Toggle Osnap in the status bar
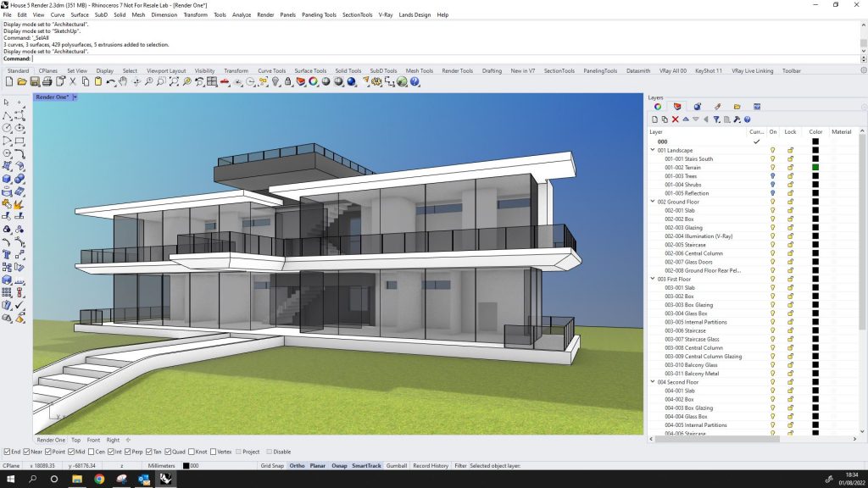 point(339,466)
